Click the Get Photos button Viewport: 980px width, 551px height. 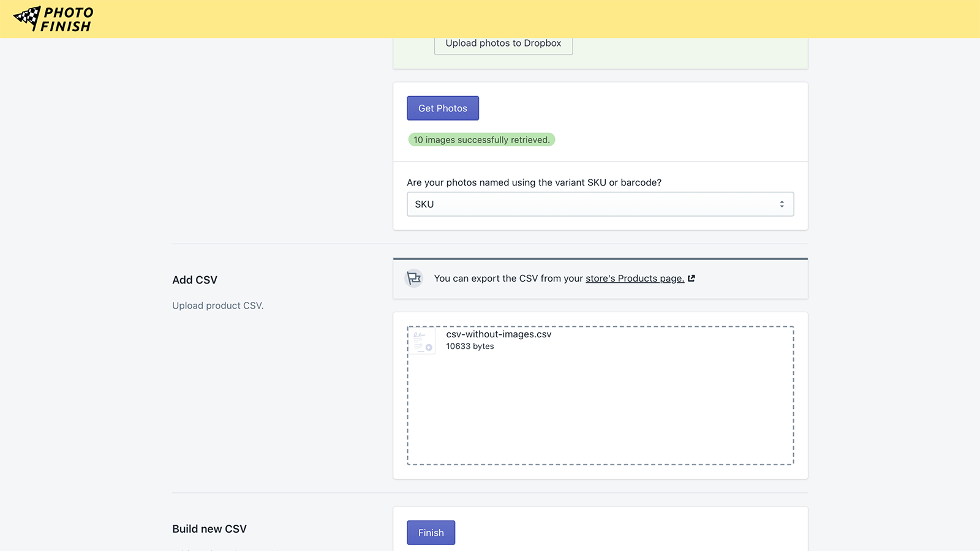(x=442, y=108)
